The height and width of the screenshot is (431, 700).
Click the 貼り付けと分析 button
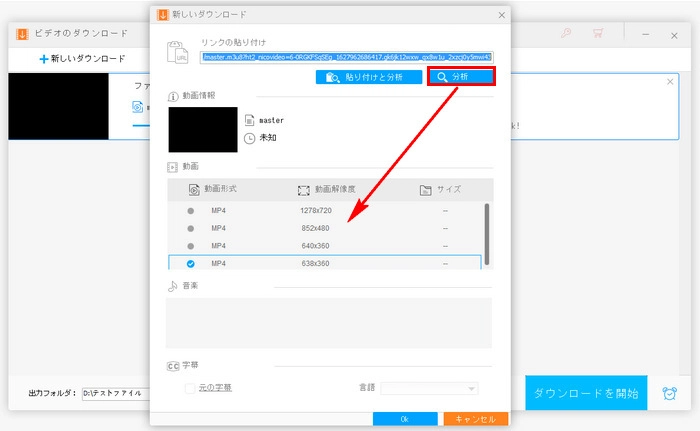369,77
